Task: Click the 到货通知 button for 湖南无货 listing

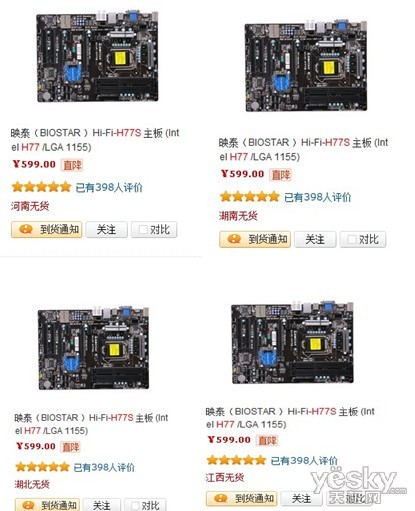Action: (255, 239)
